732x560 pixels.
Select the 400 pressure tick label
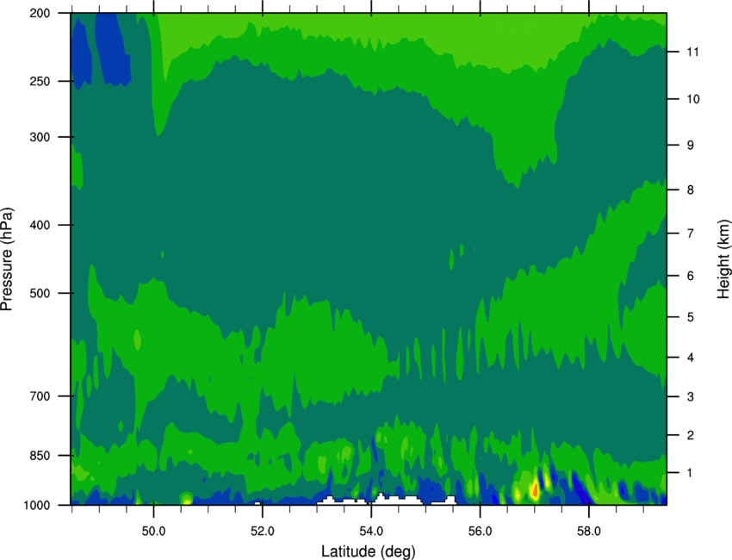(x=40, y=225)
